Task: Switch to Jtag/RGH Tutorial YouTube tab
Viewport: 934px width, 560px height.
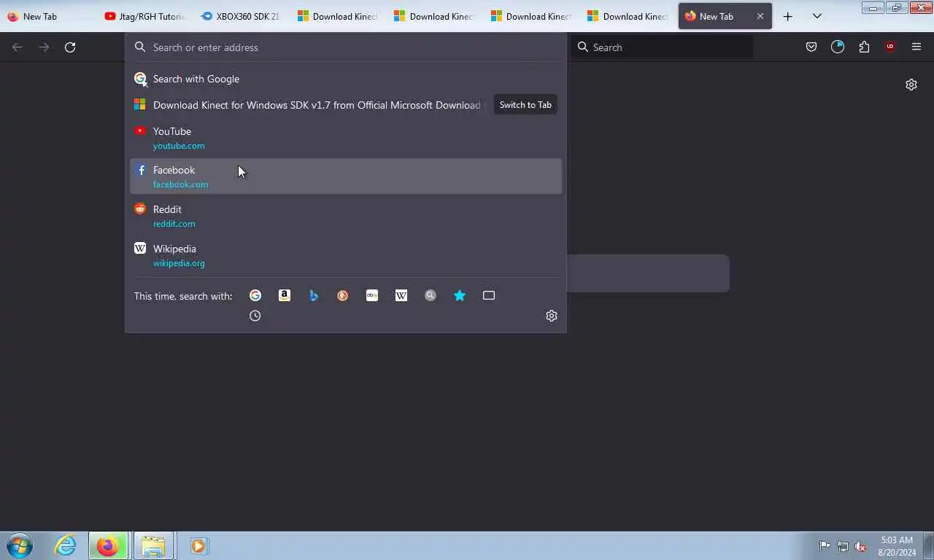Action: click(x=144, y=16)
